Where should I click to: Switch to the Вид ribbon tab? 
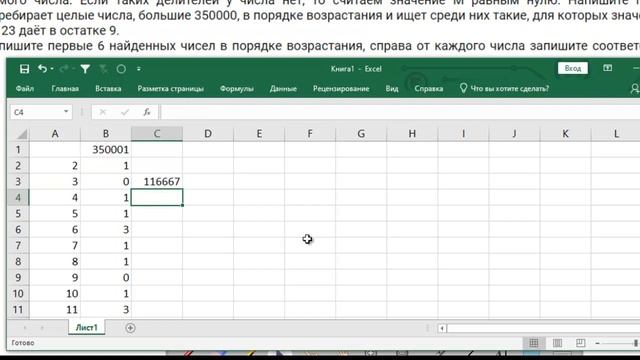point(392,89)
